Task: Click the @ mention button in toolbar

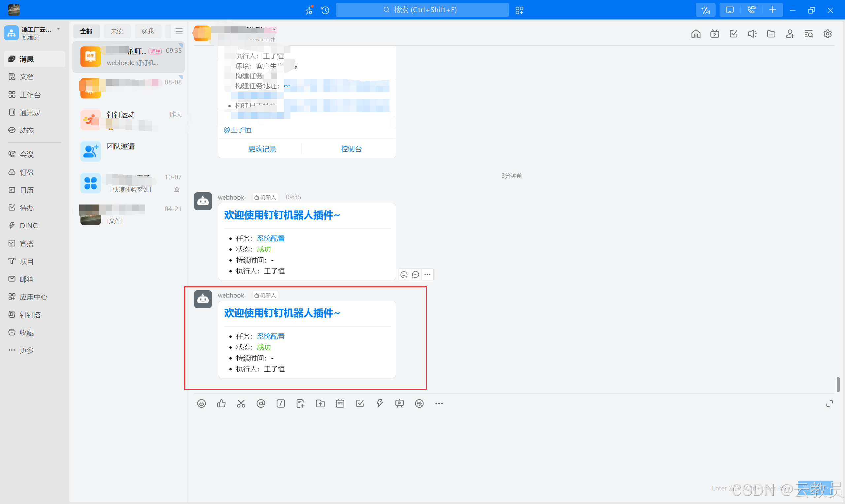Action: tap(261, 403)
